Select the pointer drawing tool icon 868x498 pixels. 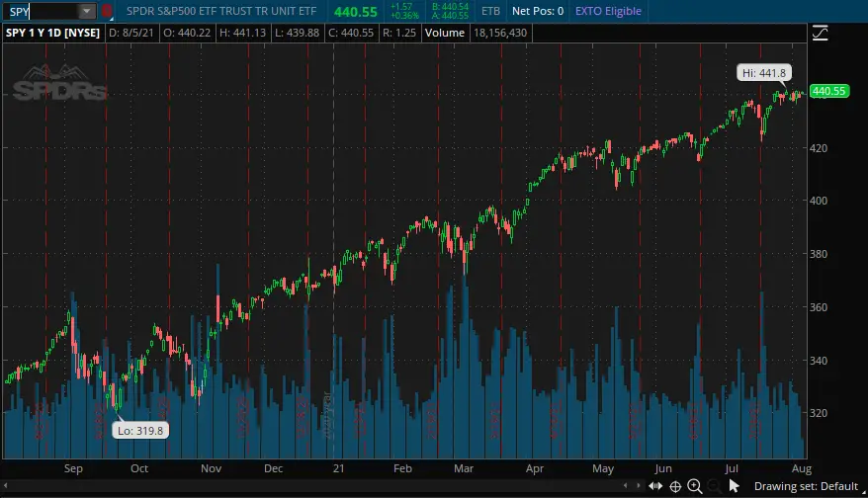[734, 486]
